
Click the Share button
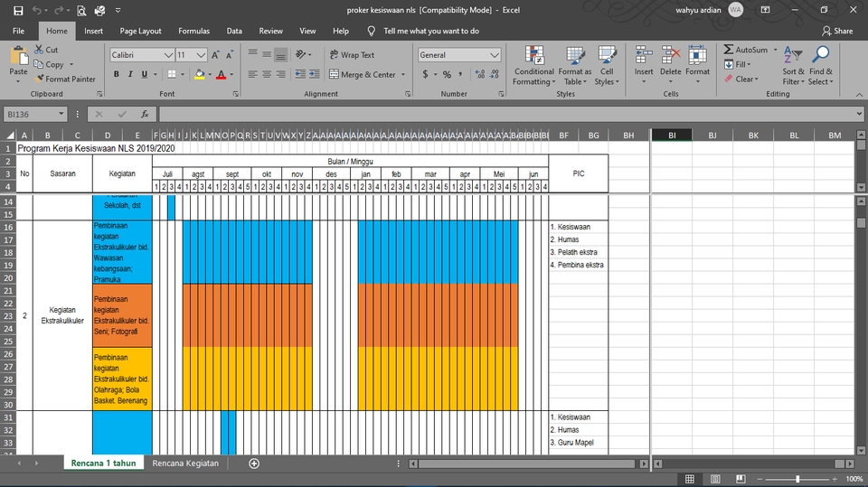click(837, 31)
